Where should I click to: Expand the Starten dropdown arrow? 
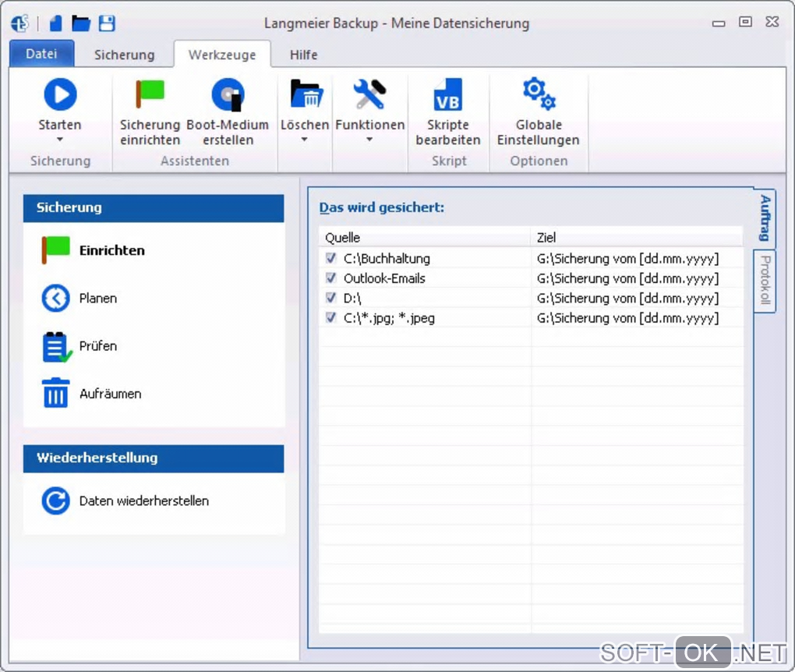60,140
